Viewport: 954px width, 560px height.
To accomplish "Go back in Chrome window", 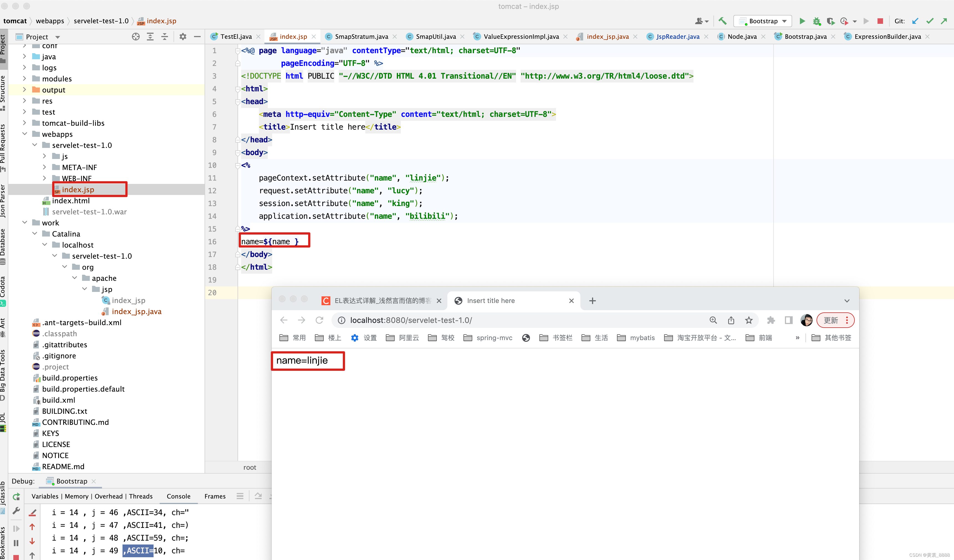I will click(284, 320).
